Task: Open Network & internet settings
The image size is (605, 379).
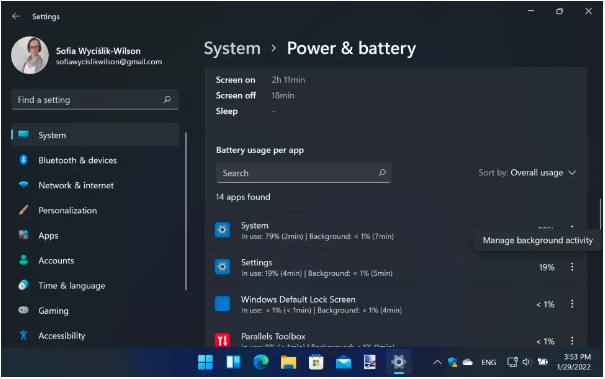Action: (x=95, y=185)
